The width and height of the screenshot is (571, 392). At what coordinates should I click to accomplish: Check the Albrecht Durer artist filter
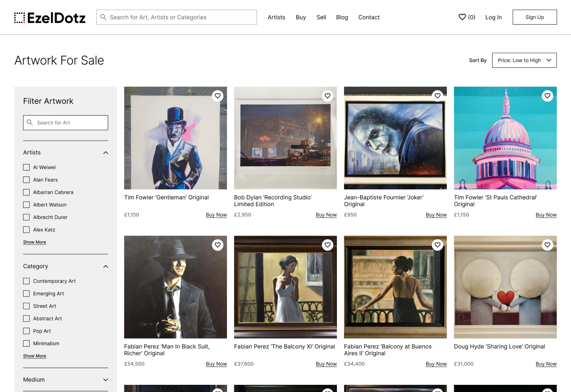(x=26, y=217)
